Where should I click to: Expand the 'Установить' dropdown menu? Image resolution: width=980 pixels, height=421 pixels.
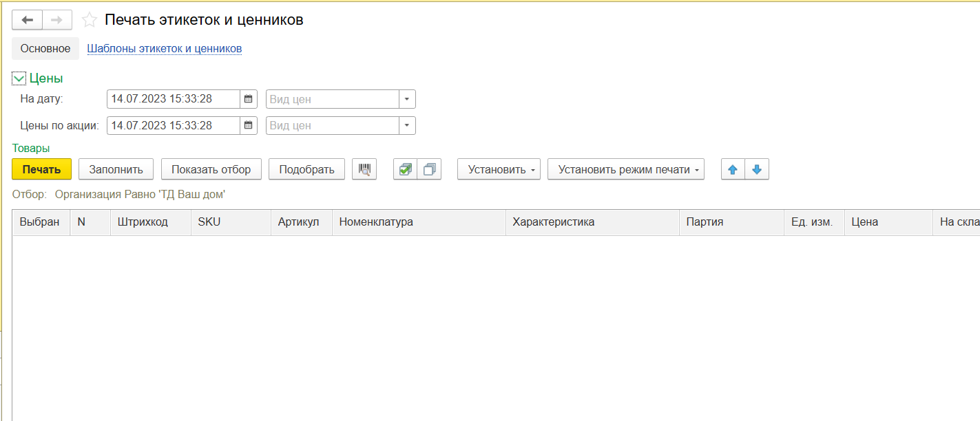pyautogui.click(x=499, y=169)
